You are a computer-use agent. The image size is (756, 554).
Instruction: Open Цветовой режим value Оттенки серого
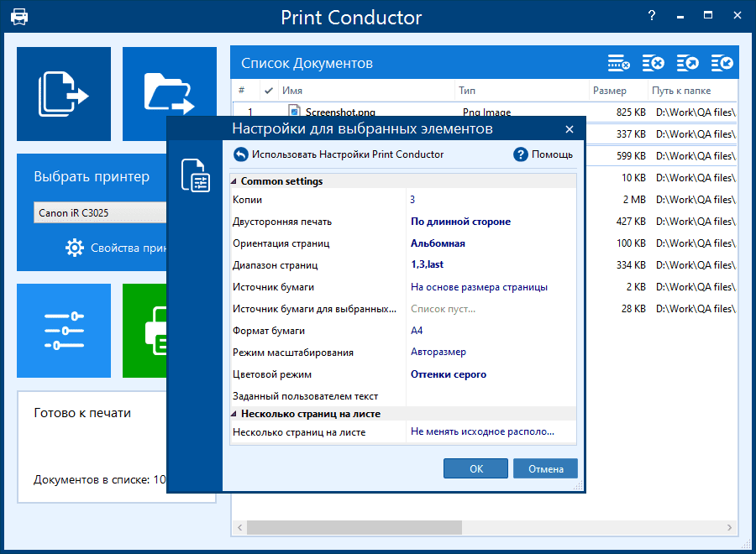pyautogui.click(x=449, y=374)
